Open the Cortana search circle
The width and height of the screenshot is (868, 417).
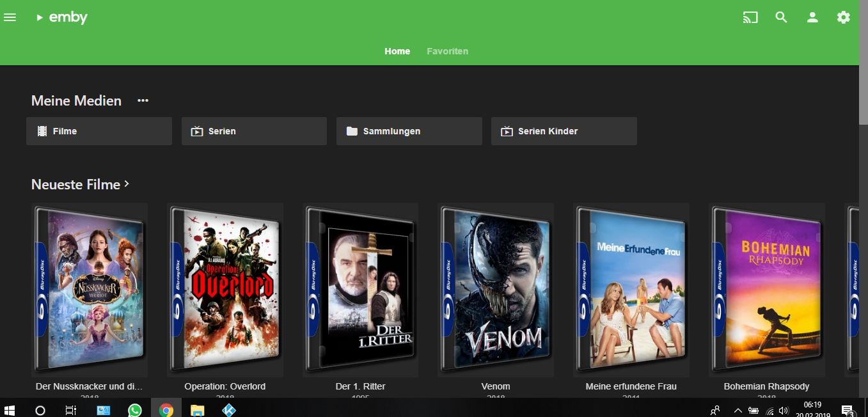40,411
